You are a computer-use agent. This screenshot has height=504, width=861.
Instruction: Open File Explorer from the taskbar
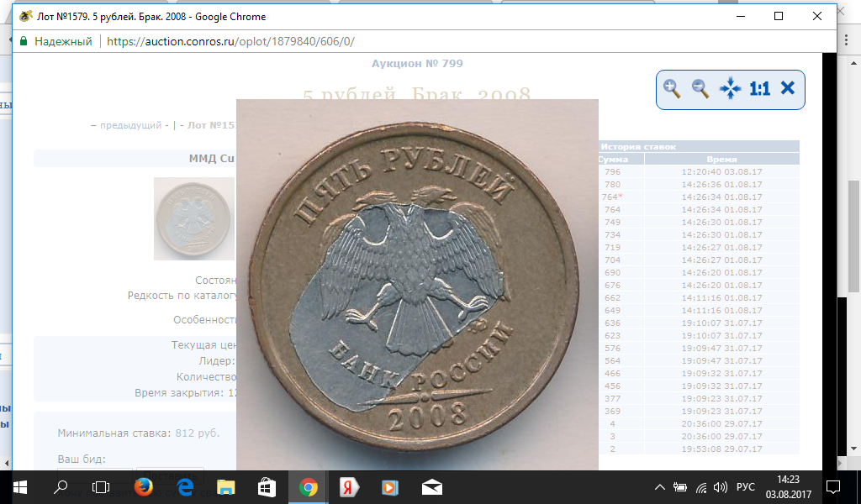(x=225, y=487)
